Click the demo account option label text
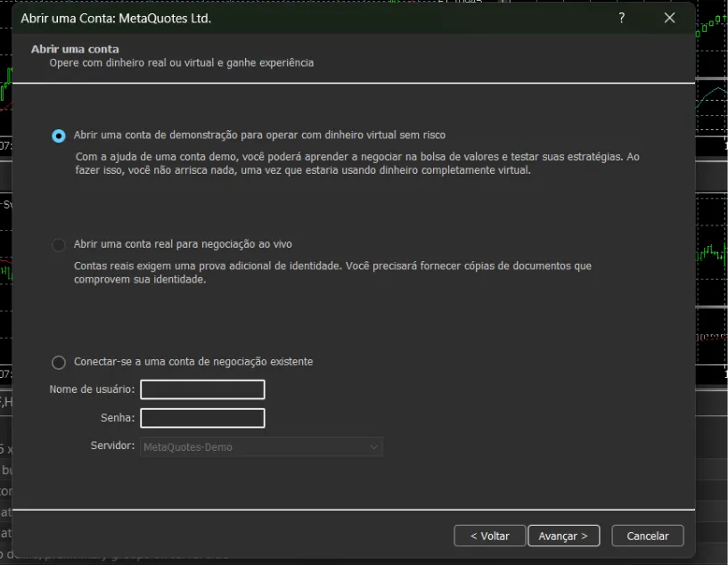Image resolution: width=728 pixels, height=565 pixels. [259, 135]
